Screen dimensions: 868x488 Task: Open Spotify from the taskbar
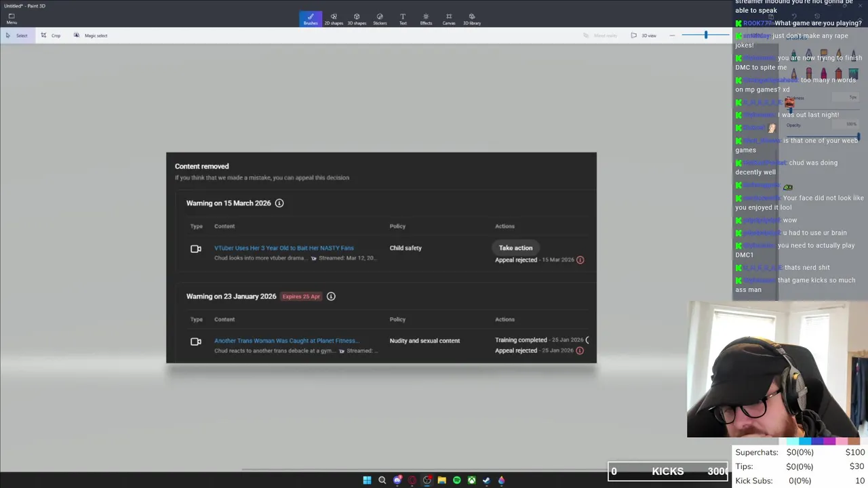pos(456,480)
